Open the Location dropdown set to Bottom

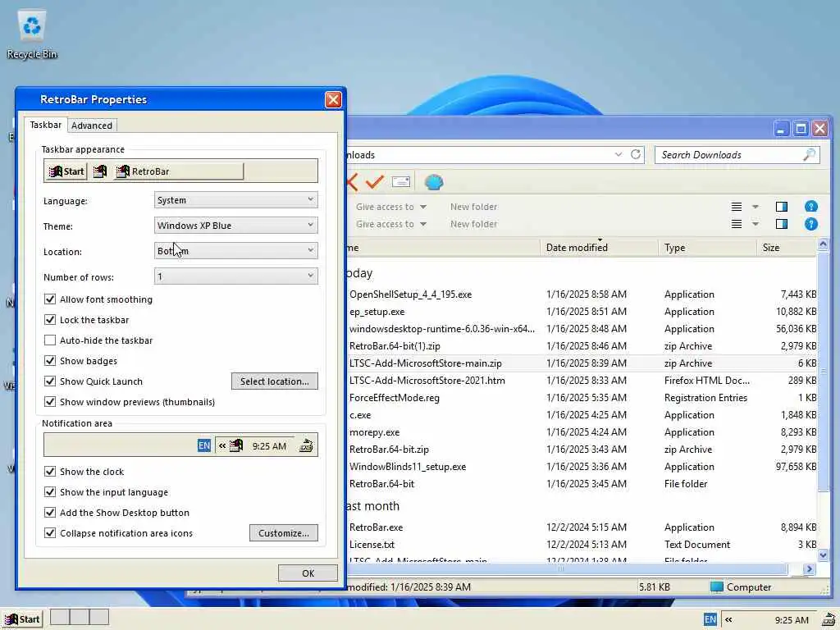(x=235, y=251)
